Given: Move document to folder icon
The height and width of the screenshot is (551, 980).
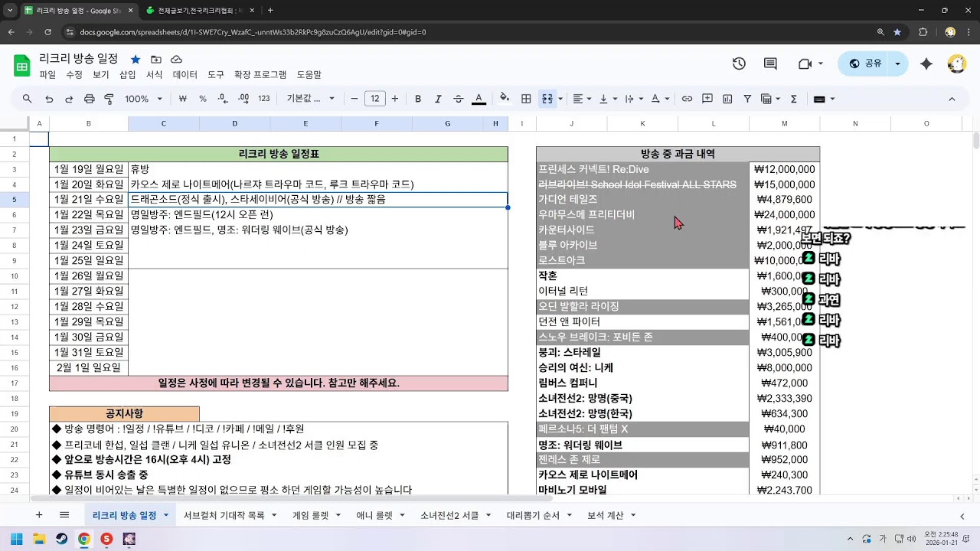Looking at the screenshot, I should click(x=156, y=59).
